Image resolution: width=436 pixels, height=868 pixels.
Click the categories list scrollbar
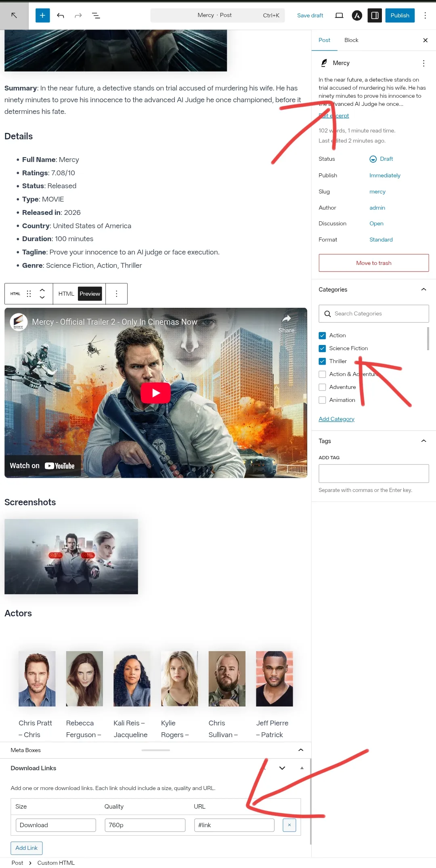(x=428, y=338)
